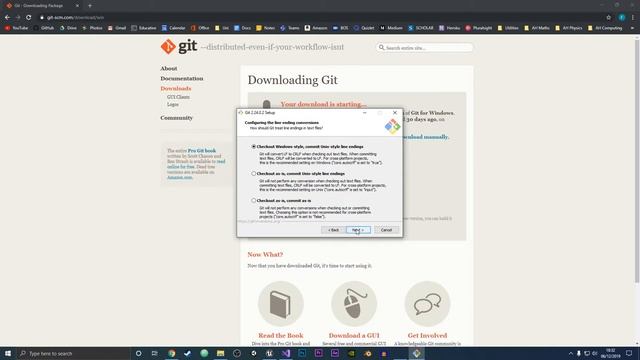Open the GitHub bookmark
Image resolution: width=640 pixels, height=360 pixels.
click(x=44, y=28)
